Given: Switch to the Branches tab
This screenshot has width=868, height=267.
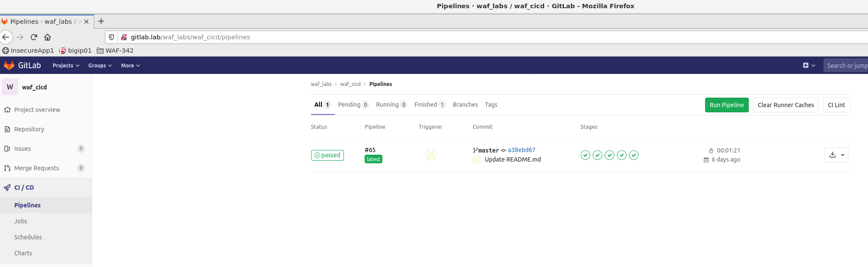Looking at the screenshot, I should click(x=465, y=105).
